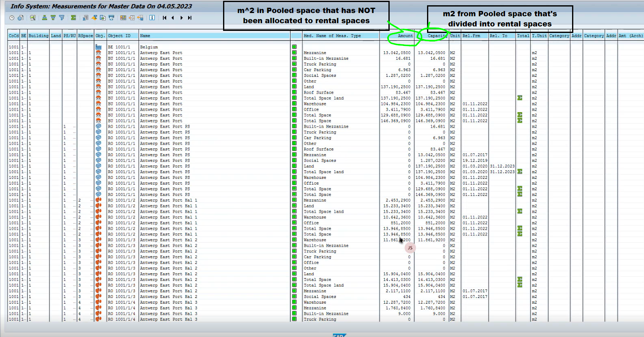The image size is (644, 337).
Task: Sort the list in ascending order
Action: point(45,18)
